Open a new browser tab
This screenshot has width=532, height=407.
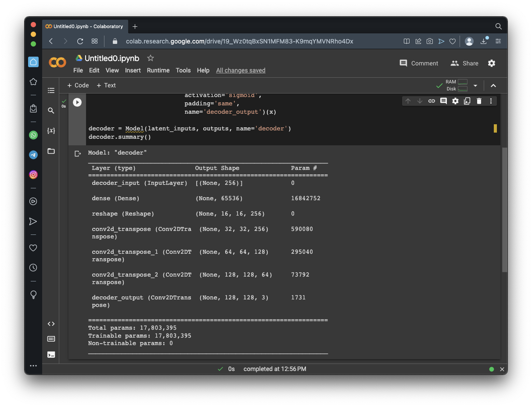click(x=135, y=26)
